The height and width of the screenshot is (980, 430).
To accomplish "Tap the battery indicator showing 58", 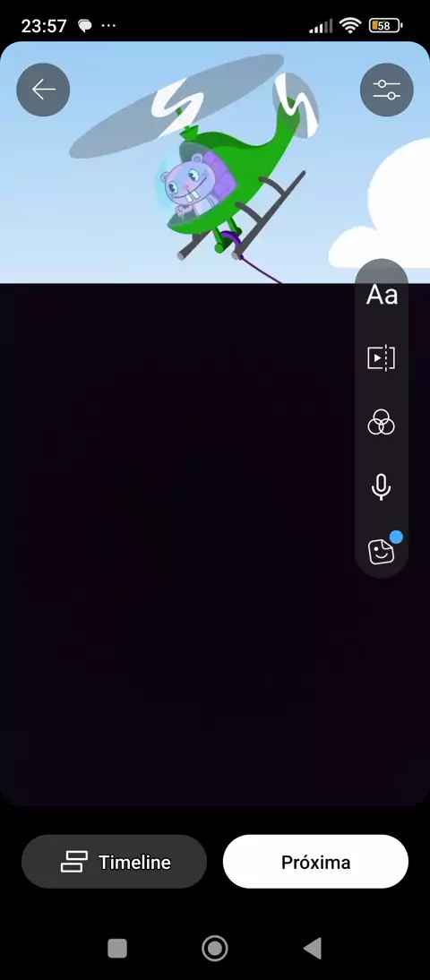I will (385, 26).
